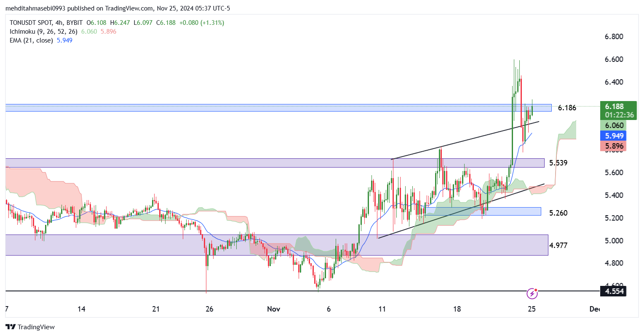Click the small blue 5.260 rectangle
Viewport: 644px width, 336px height.
coord(482,211)
